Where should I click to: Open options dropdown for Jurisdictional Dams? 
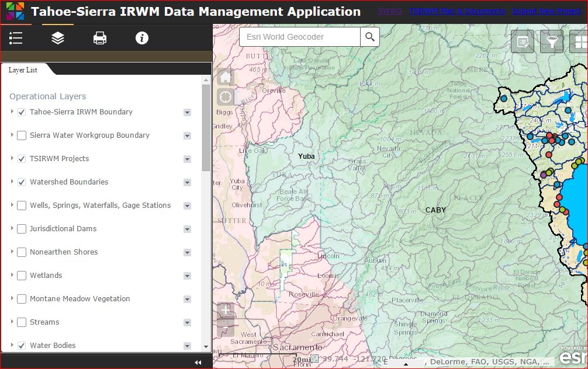pos(188,229)
